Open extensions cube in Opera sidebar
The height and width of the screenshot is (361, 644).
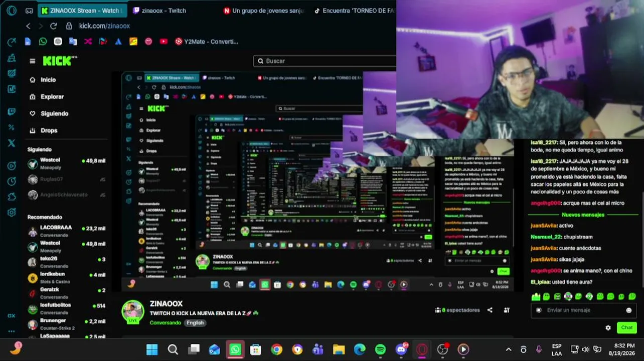click(x=12, y=197)
